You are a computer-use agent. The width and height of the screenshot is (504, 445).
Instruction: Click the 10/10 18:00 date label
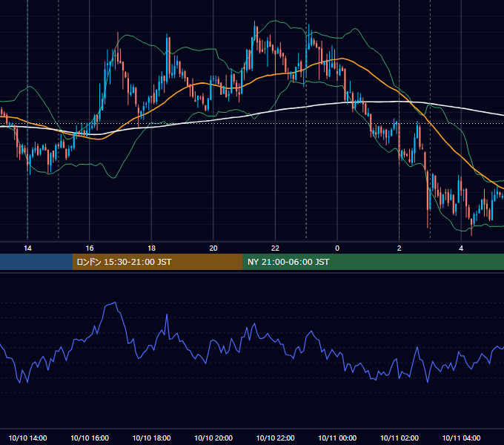(151, 438)
